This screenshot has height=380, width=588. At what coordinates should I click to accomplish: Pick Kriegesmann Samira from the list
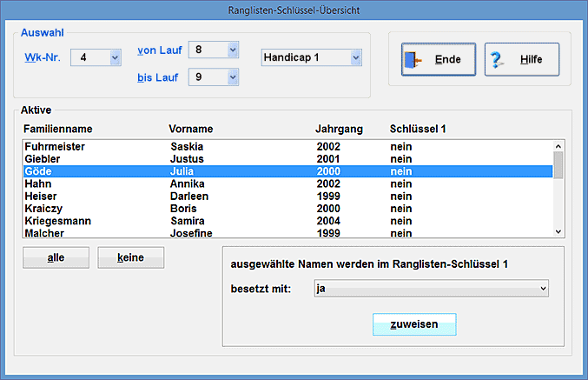[287, 221]
